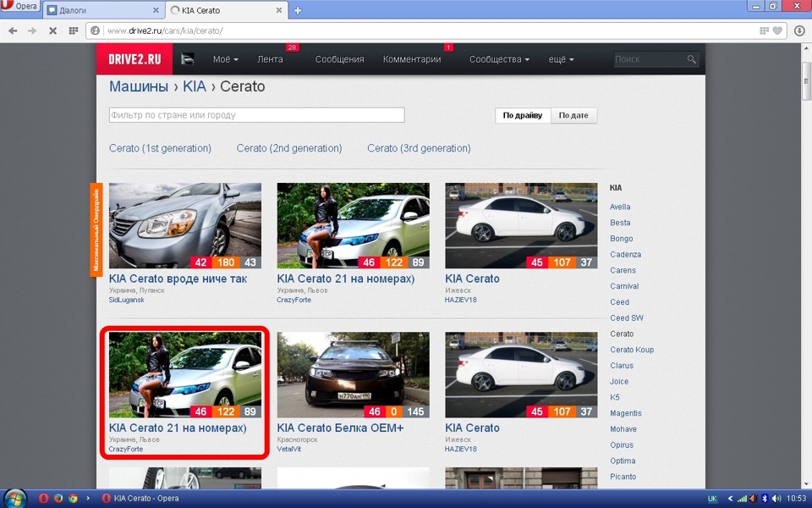Expand the Сообщества dropdown menu
The image size is (812, 508).
pyautogui.click(x=499, y=59)
